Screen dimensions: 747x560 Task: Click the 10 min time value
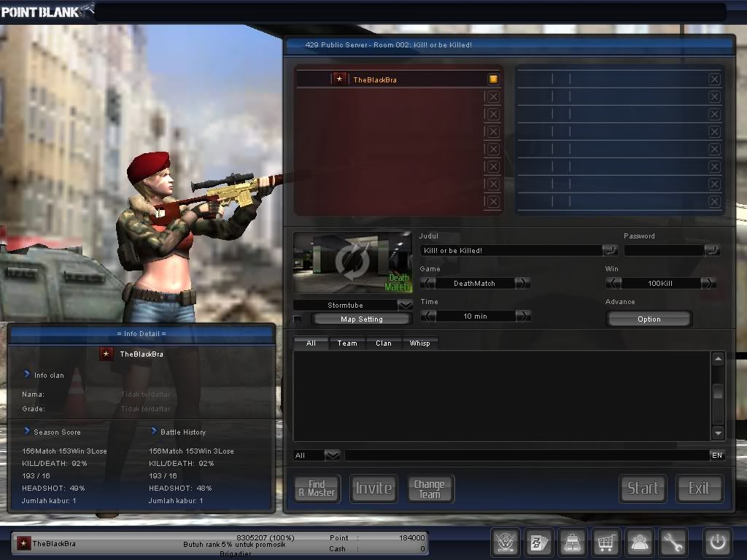[x=475, y=316]
